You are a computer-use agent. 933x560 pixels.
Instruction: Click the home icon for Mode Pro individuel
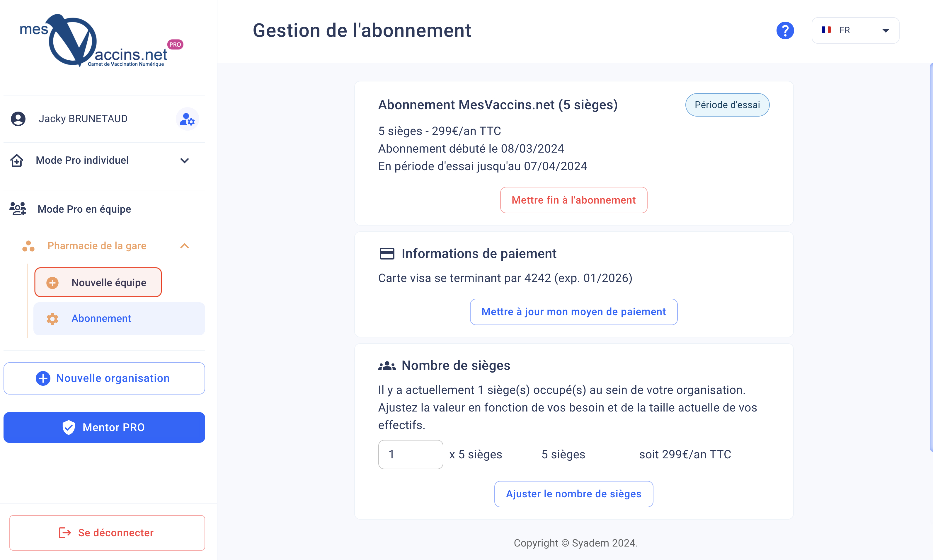[x=17, y=161]
